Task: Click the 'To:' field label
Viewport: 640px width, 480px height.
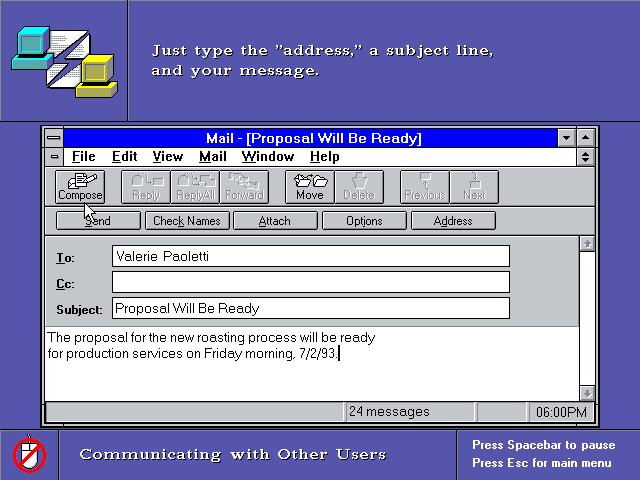Action: coord(65,258)
